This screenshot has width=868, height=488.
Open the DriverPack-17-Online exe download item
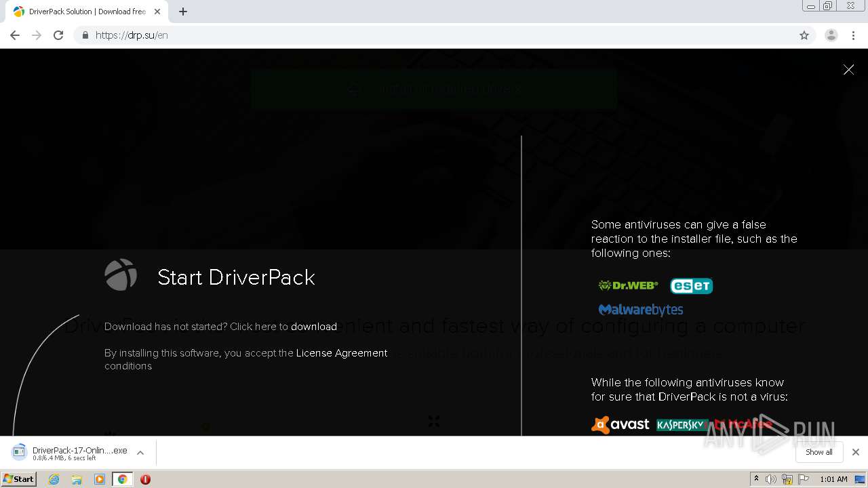pos(70,453)
